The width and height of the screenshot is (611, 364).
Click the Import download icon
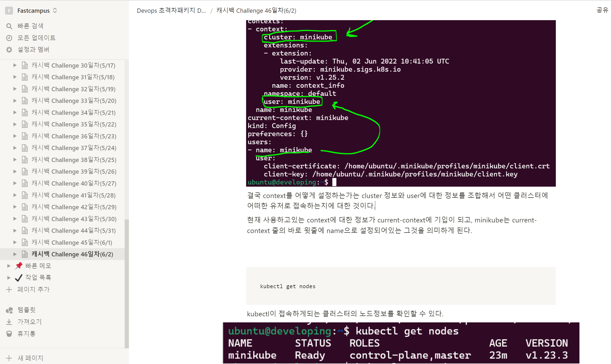(9, 322)
